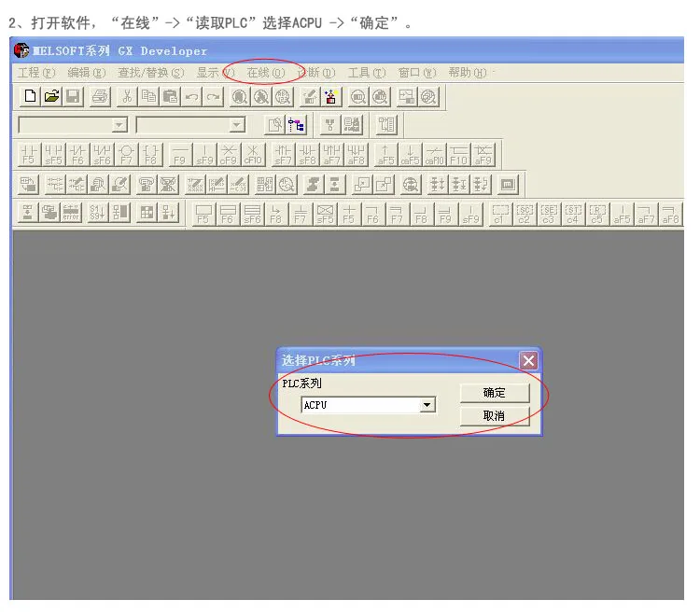Click the Open project folder icon
The height and width of the screenshot is (614, 700).
[x=51, y=96]
